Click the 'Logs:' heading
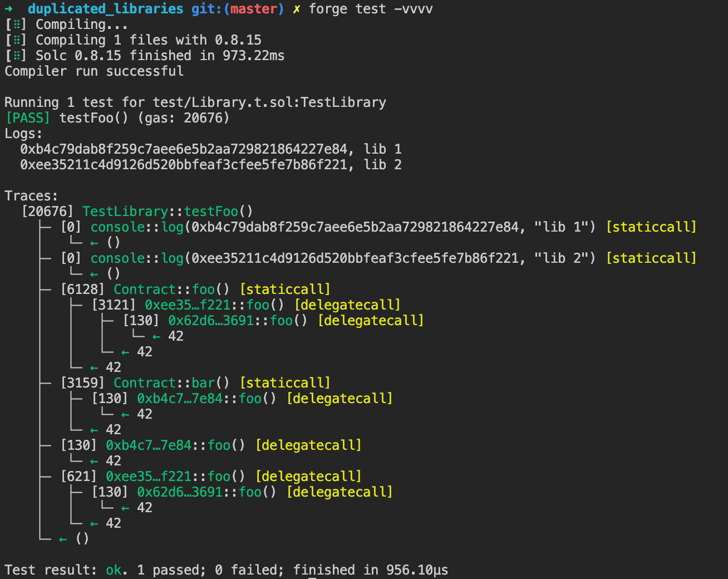The height and width of the screenshot is (579, 728). click(x=23, y=134)
